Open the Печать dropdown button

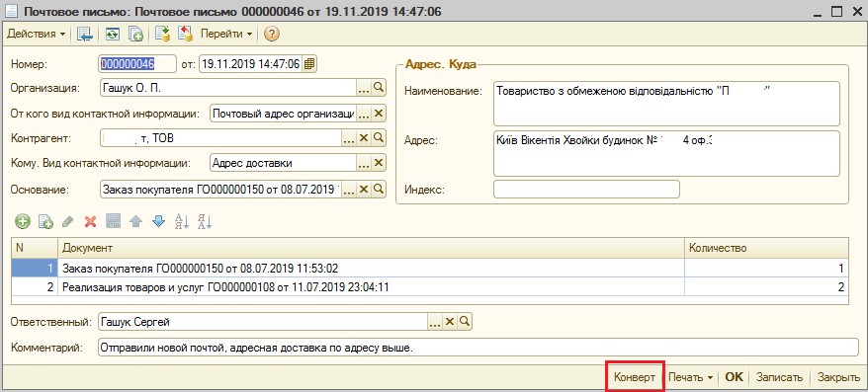(691, 377)
